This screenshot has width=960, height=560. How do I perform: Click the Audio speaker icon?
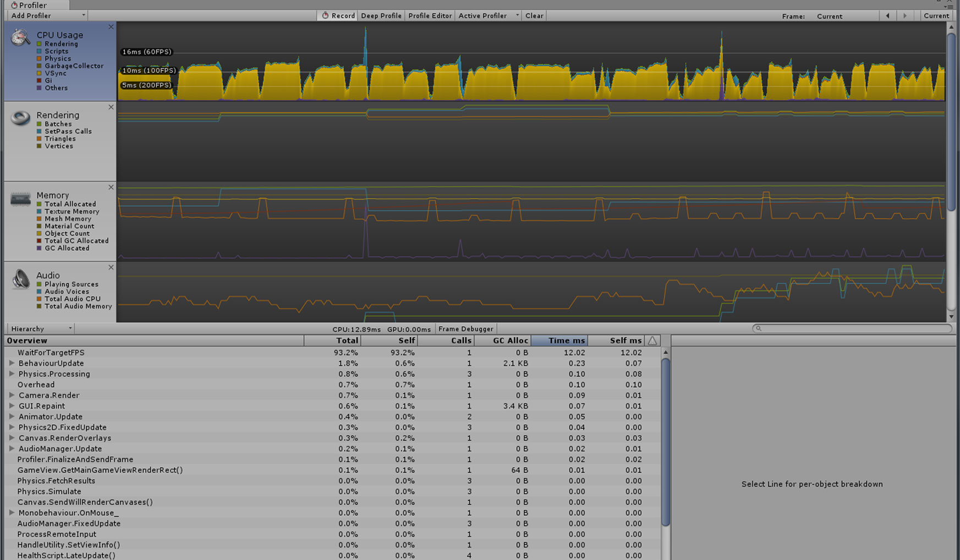click(x=20, y=279)
